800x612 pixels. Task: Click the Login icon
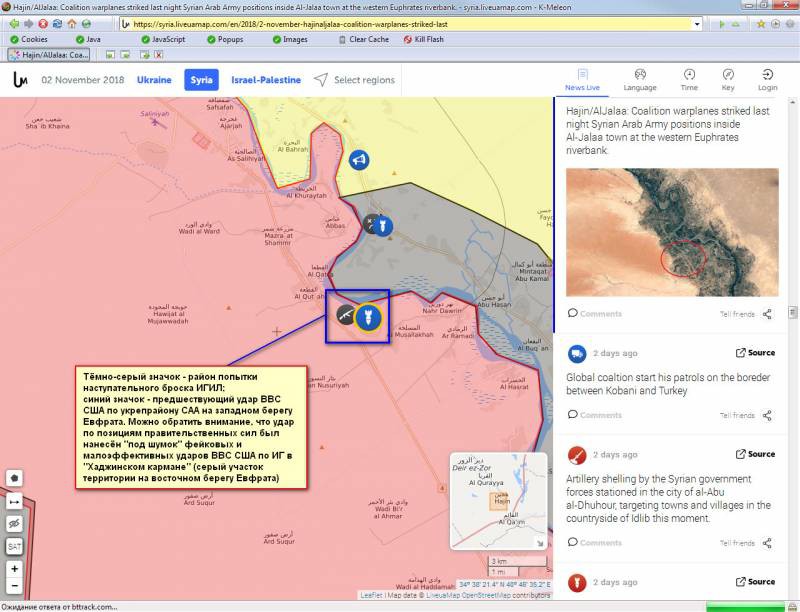point(767,80)
